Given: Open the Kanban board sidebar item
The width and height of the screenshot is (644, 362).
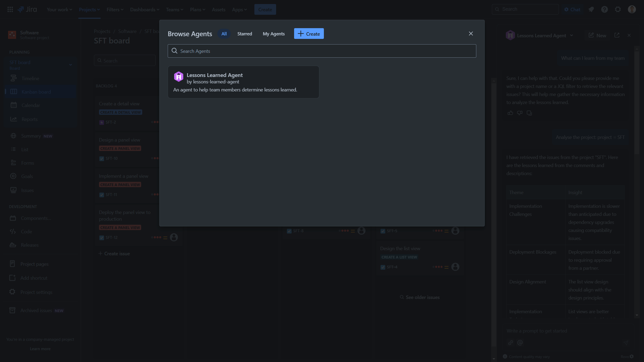Looking at the screenshot, I should [36, 92].
